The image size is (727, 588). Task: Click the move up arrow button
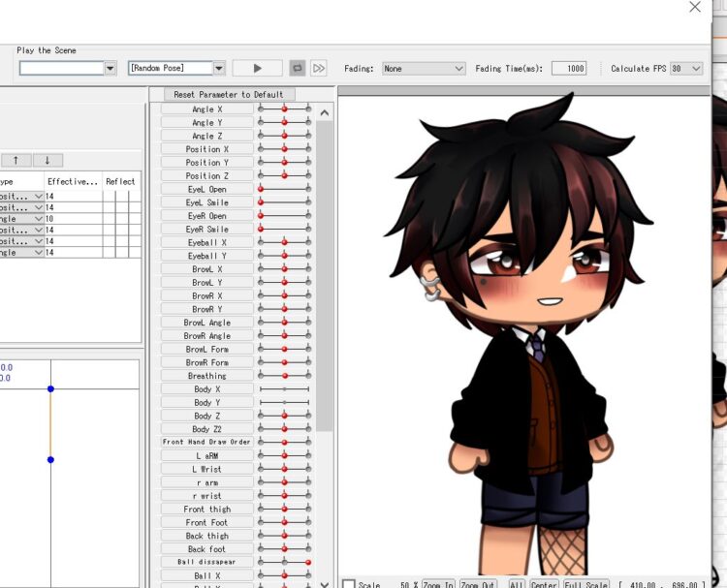tap(16, 160)
